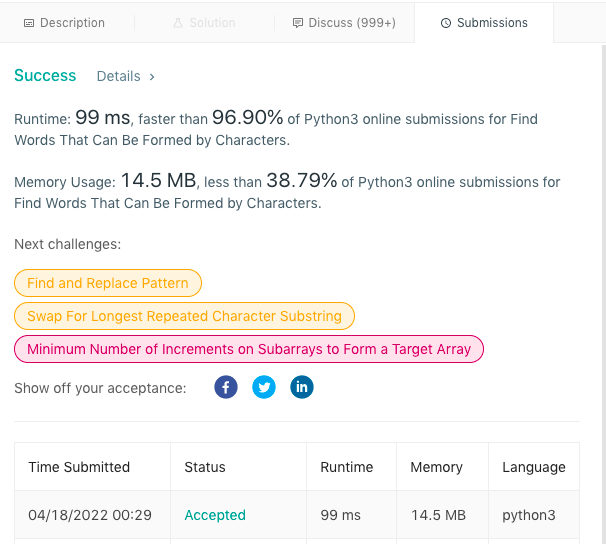Open the Accepted submission link
The width and height of the screenshot is (606, 544).
pyautogui.click(x=215, y=515)
